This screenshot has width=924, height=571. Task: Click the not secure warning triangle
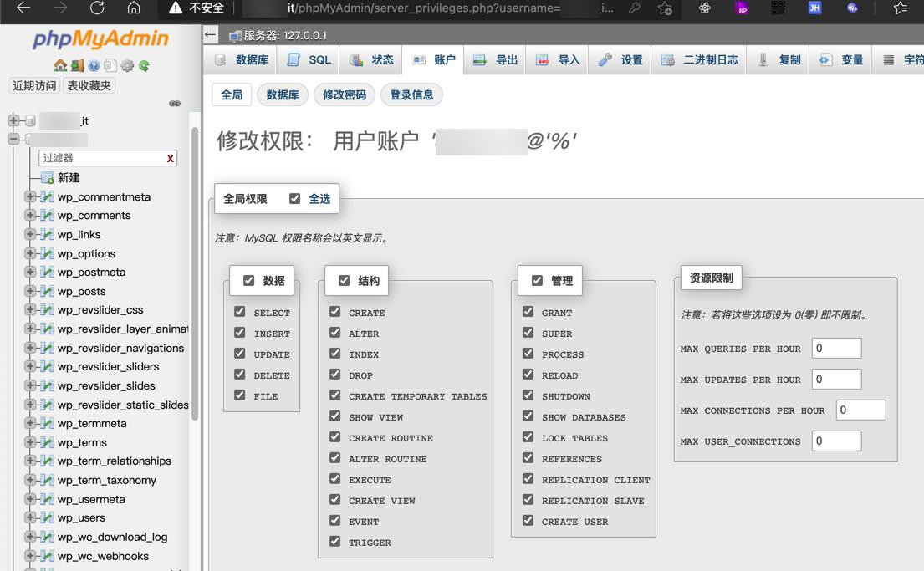(x=175, y=8)
